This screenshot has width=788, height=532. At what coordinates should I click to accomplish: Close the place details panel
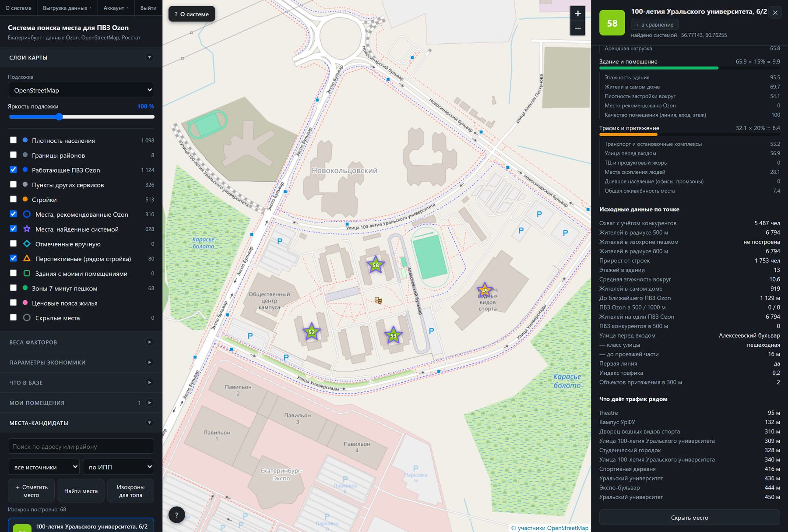(775, 13)
